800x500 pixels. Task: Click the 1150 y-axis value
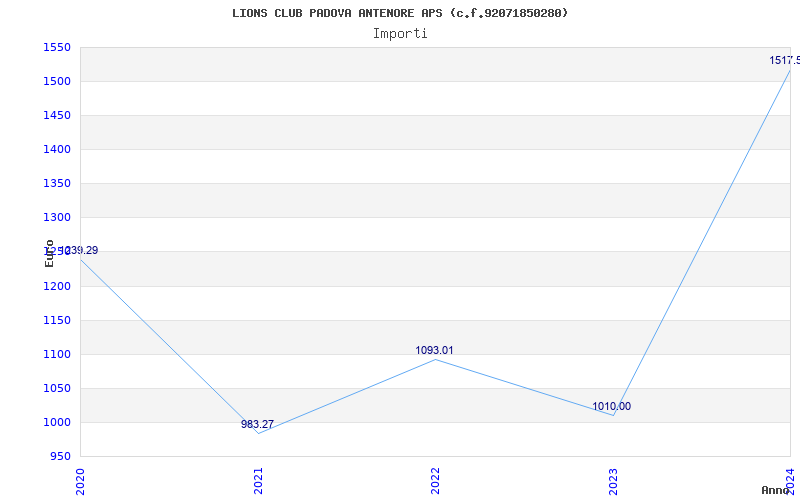(57, 320)
